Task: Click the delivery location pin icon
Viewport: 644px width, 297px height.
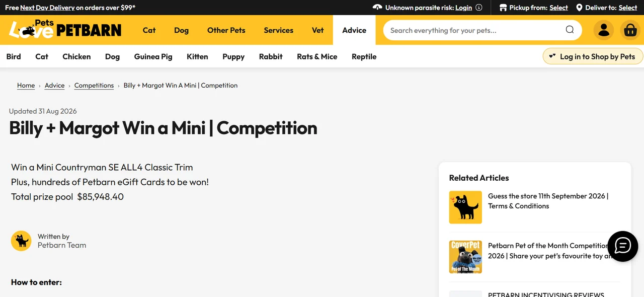Action: [x=579, y=8]
